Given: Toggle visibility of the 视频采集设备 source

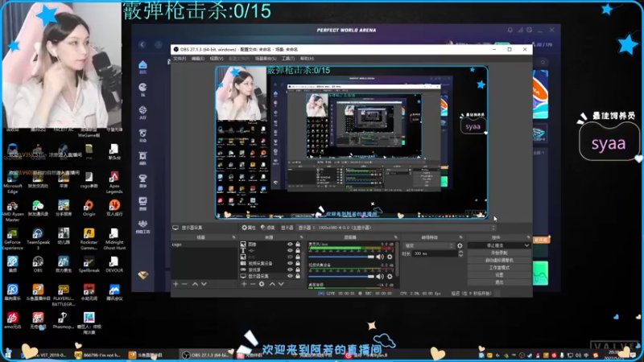Looking at the screenshot, I should [x=290, y=264].
